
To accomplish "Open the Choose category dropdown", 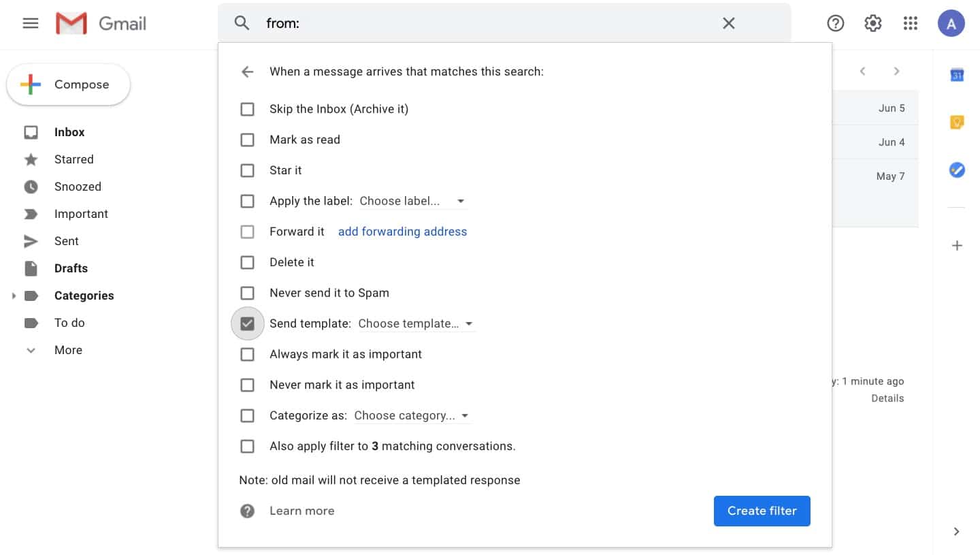I will coord(411,415).
